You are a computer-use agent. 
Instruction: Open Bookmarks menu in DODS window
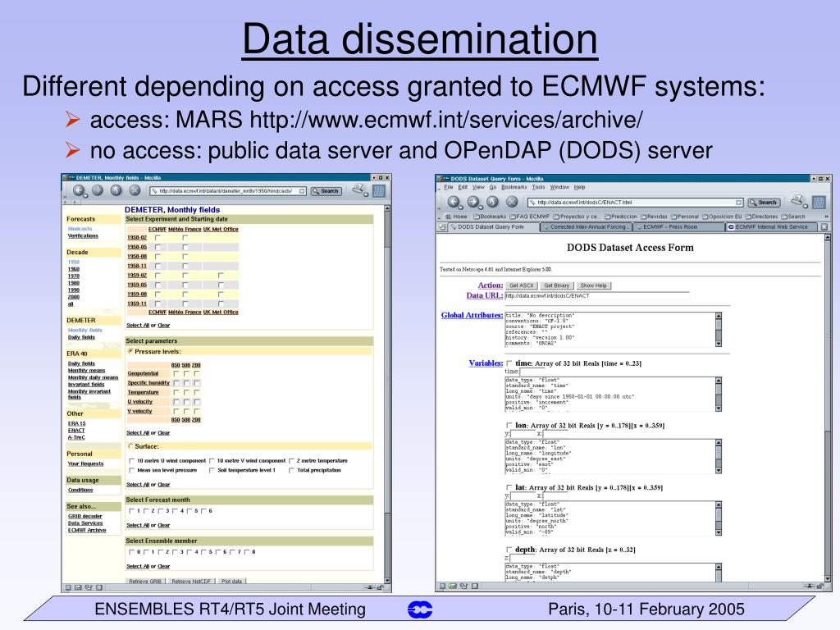(x=514, y=188)
